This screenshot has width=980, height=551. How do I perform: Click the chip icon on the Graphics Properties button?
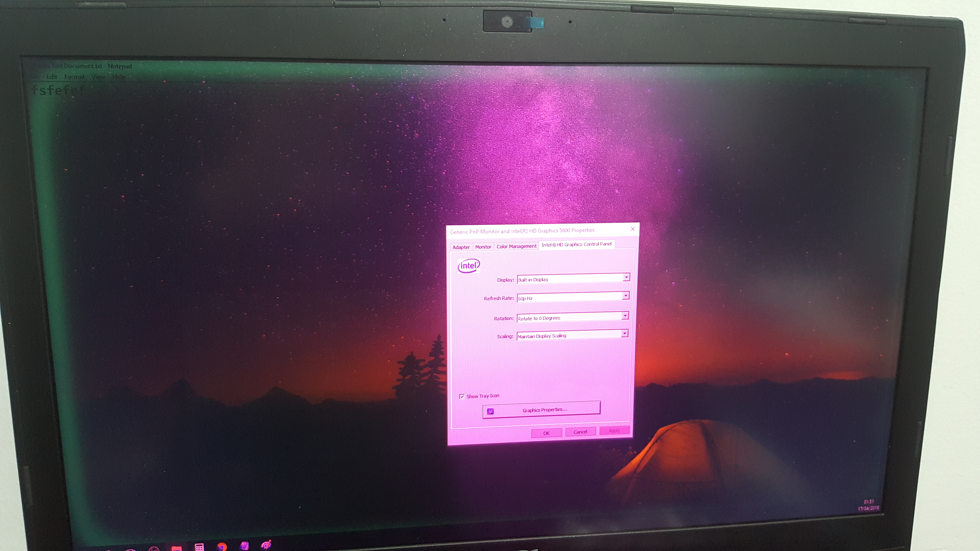(x=490, y=411)
